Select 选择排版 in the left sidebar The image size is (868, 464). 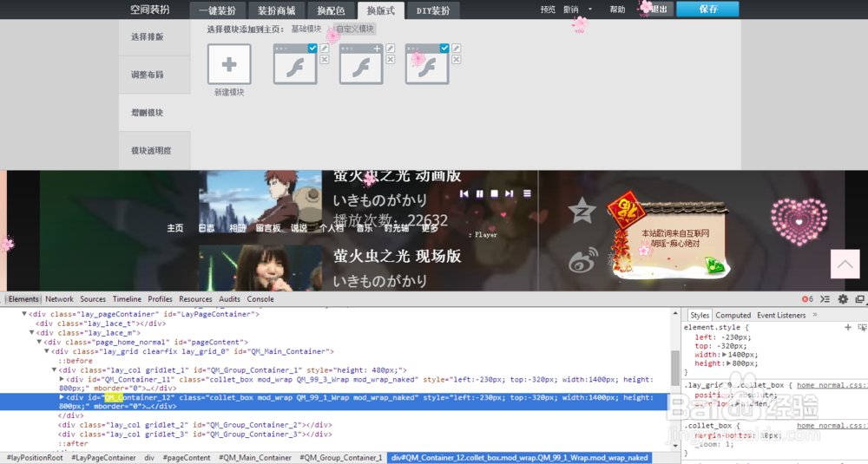coord(154,36)
